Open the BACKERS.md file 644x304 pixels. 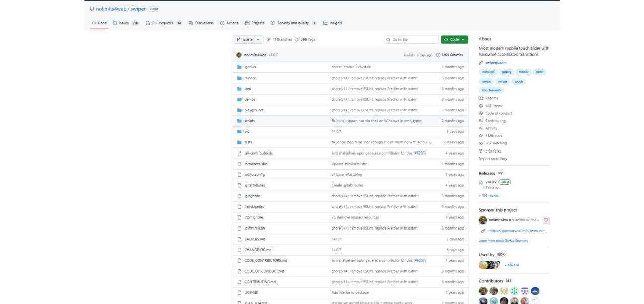(x=254, y=239)
